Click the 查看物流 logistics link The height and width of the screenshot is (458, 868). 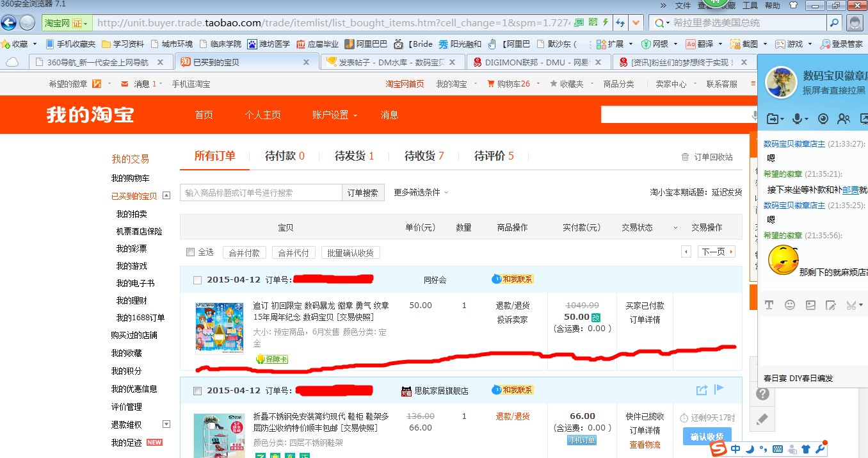point(645,445)
